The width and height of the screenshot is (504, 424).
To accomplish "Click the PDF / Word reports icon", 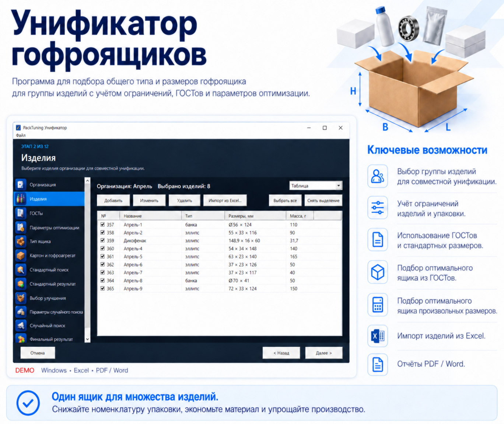I will (377, 364).
